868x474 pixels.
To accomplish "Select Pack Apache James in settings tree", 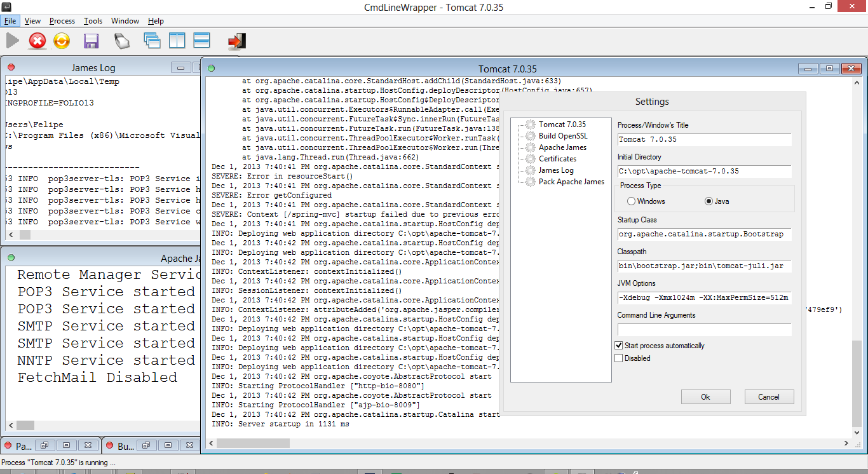I will (571, 182).
